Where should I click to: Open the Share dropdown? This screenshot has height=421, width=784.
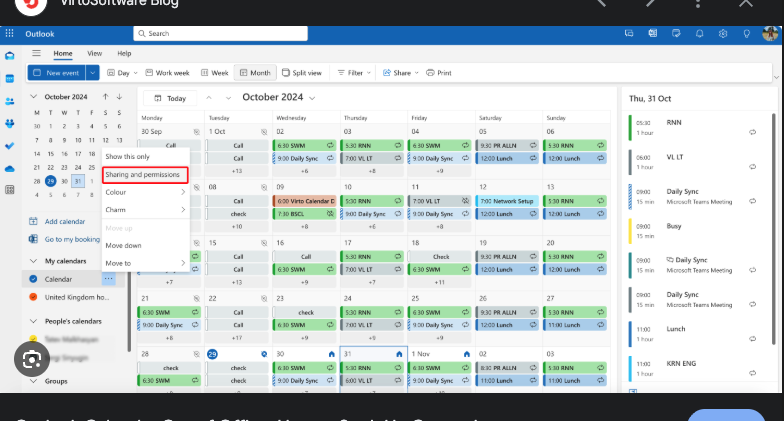tap(400, 72)
